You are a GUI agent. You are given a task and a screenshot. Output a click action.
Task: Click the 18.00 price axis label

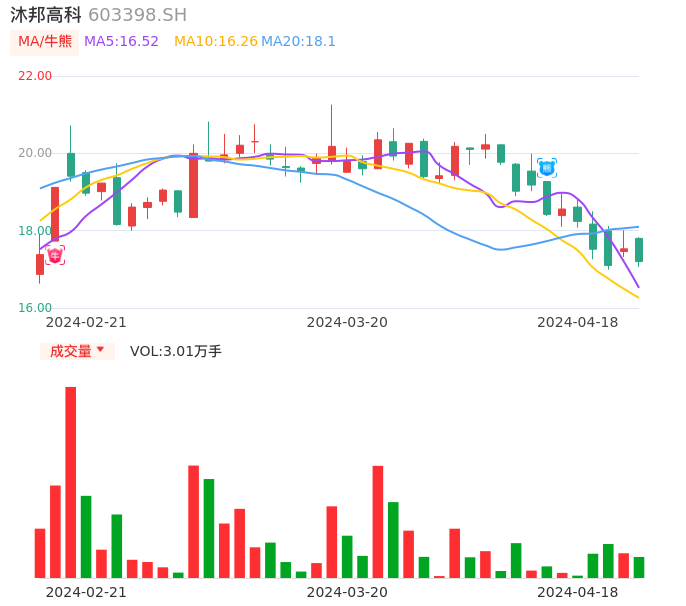point(35,231)
